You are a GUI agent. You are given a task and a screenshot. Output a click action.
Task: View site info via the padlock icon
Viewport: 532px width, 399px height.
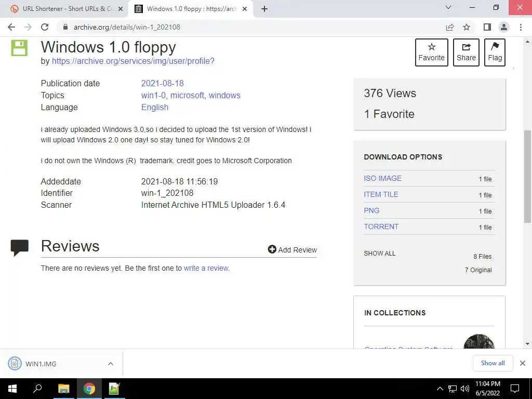65,27
